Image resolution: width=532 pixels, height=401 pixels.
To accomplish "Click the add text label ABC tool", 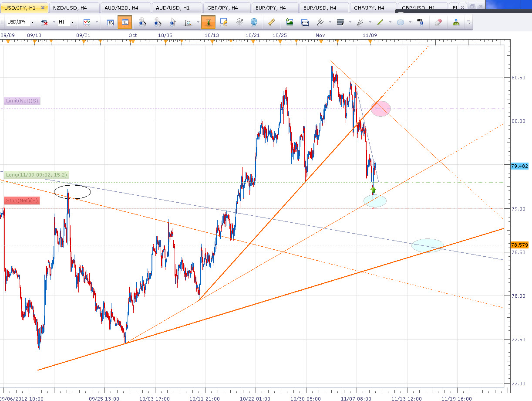I will tap(420, 22).
